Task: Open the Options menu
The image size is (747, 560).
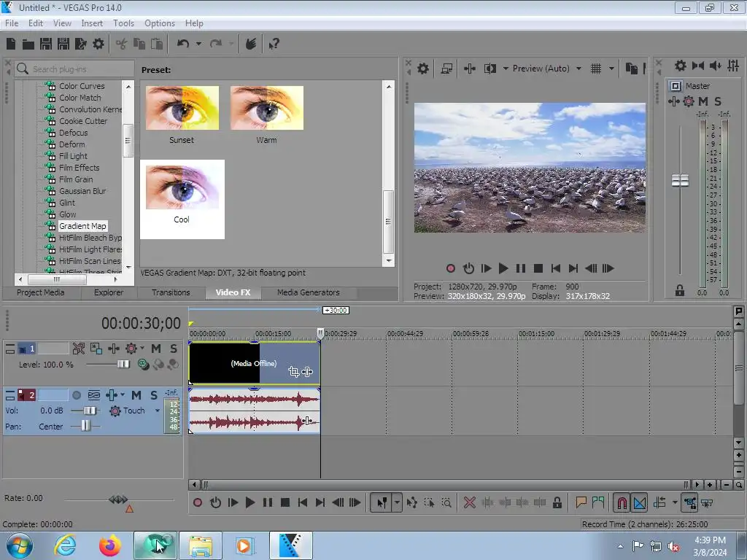Action: (x=160, y=23)
